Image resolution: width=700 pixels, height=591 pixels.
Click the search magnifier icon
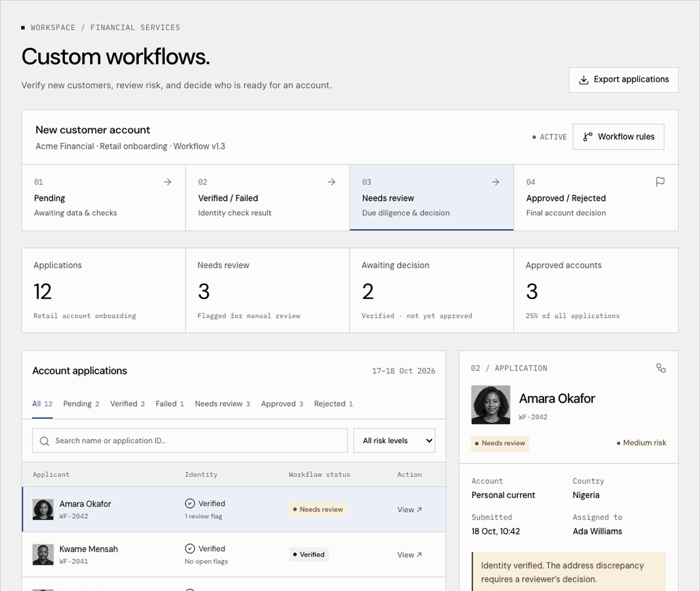[x=44, y=441]
